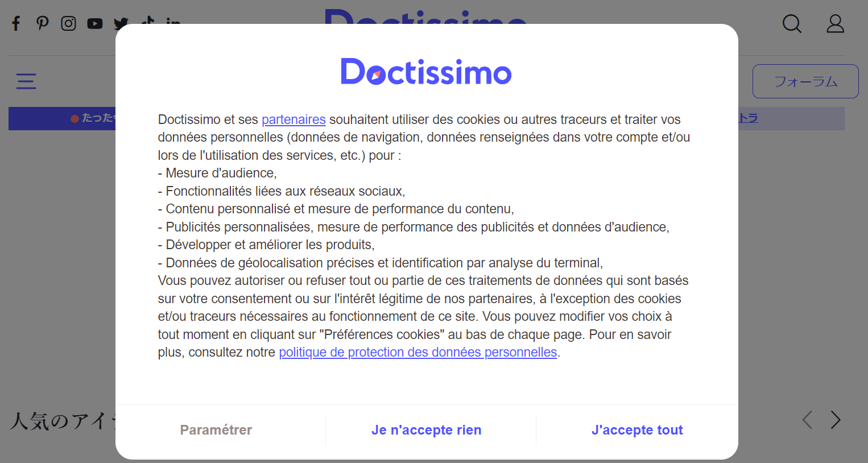Select the "Paramétrer" cookie settings option
This screenshot has width=868, height=463.
click(x=216, y=430)
